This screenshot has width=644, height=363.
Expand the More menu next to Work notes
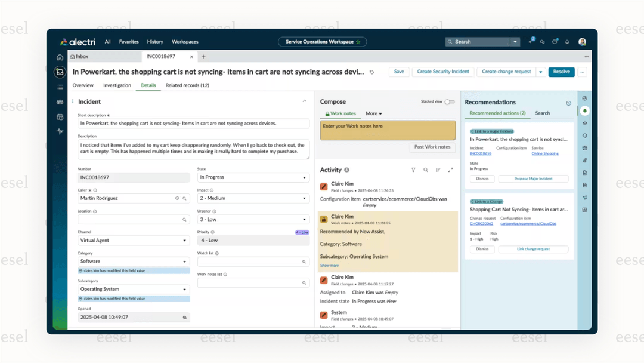(x=373, y=113)
